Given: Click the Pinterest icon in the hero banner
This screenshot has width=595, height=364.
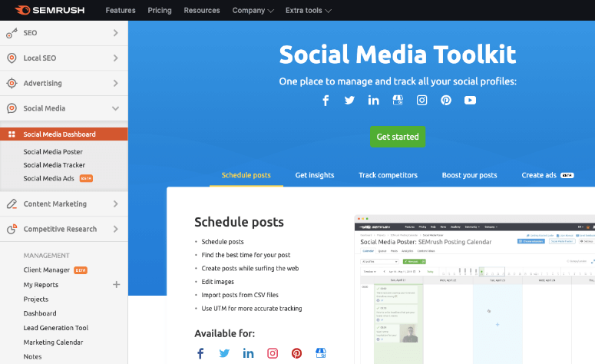Looking at the screenshot, I should 446,100.
